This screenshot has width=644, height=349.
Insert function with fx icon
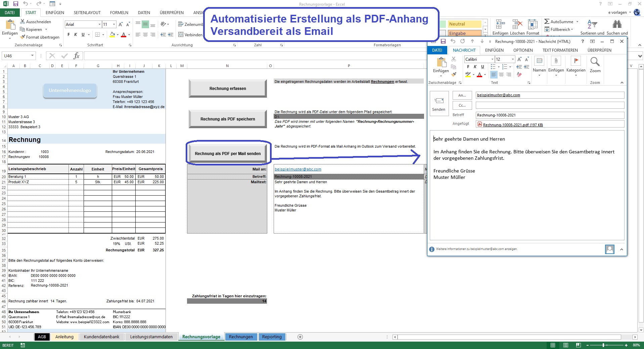pos(76,56)
